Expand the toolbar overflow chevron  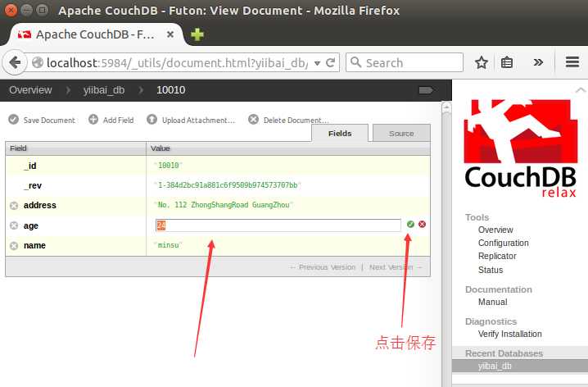point(538,62)
